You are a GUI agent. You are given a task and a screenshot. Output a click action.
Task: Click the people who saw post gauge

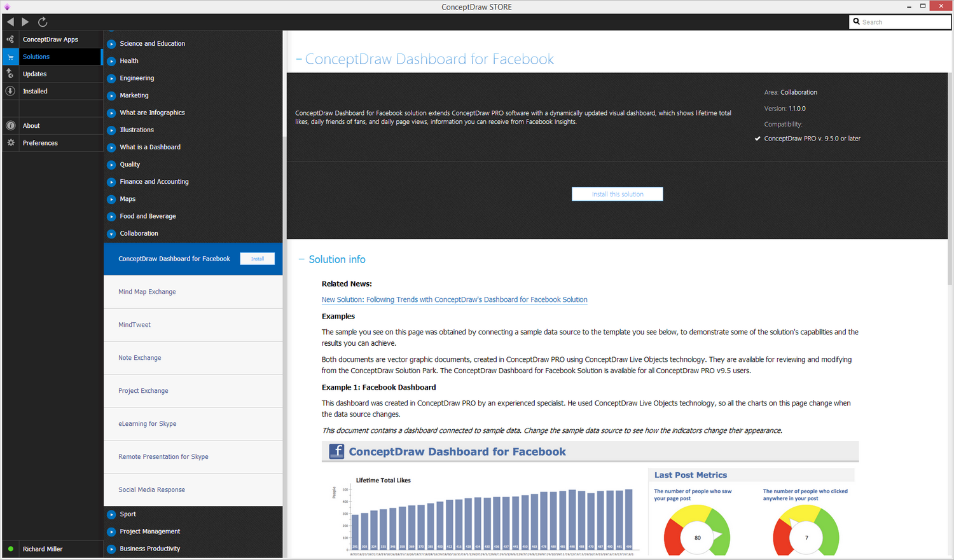[697, 529]
